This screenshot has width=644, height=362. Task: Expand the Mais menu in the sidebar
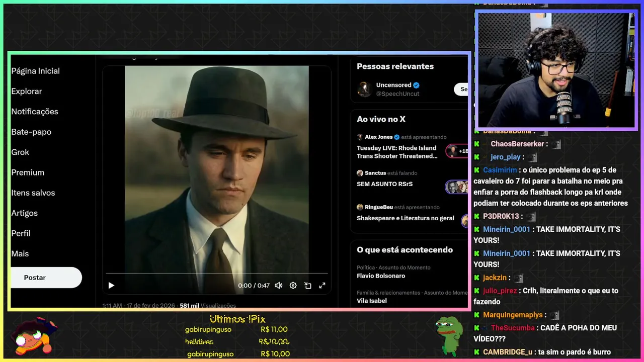[20, 254]
